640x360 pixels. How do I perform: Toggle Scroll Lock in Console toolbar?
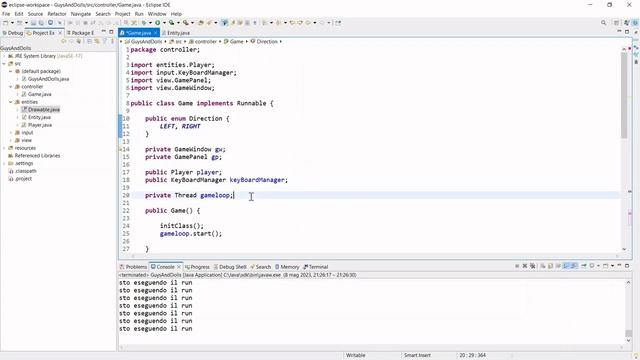[550, 266]
